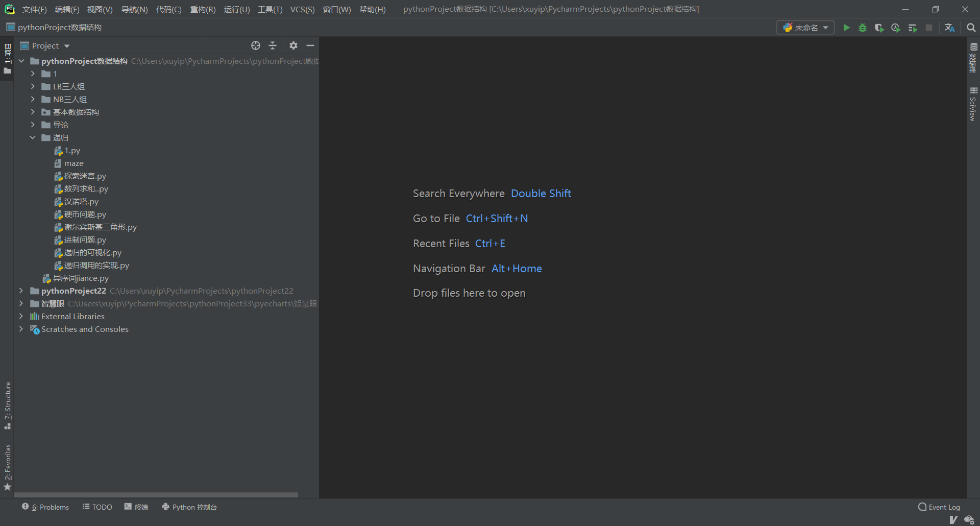The height and width of the screenshot is (526, 980).
Task: Run the current configuration with green play button
Action: tap(846, 28)
